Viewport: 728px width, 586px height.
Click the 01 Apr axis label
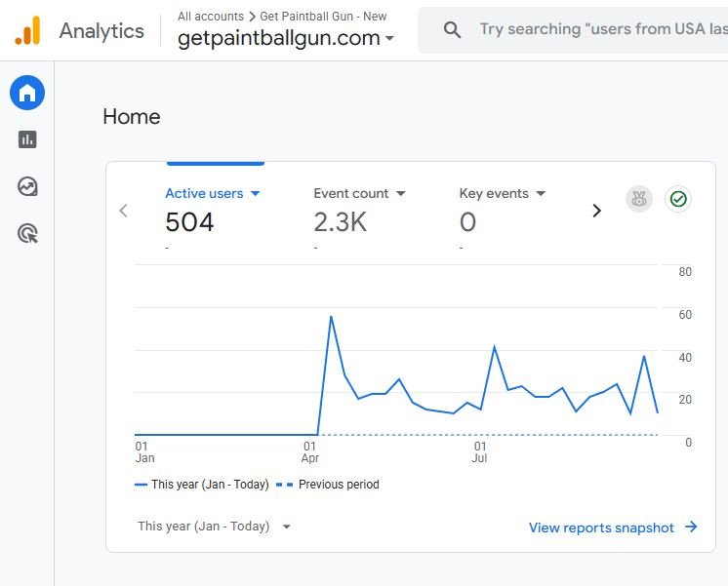tap(309, 452)
